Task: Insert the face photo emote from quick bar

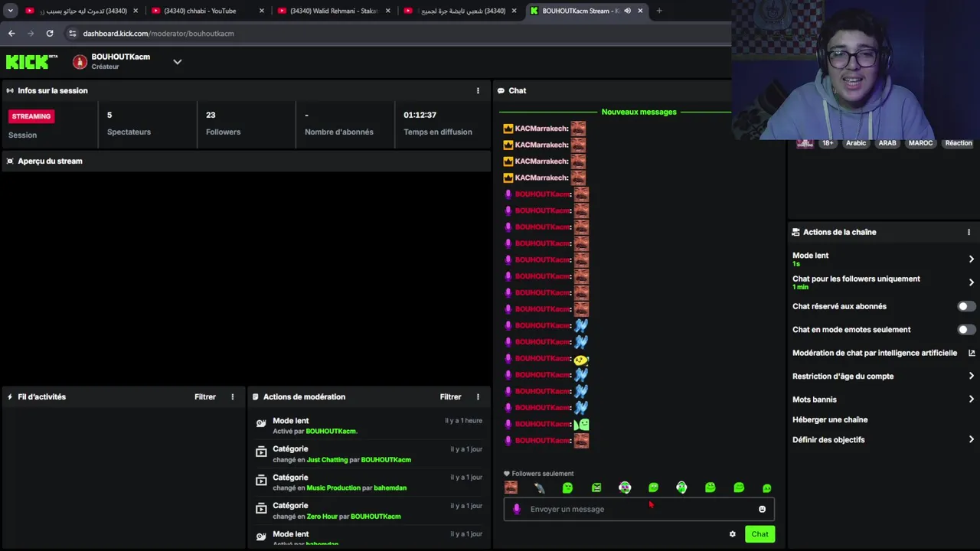Action: [511, 487]
